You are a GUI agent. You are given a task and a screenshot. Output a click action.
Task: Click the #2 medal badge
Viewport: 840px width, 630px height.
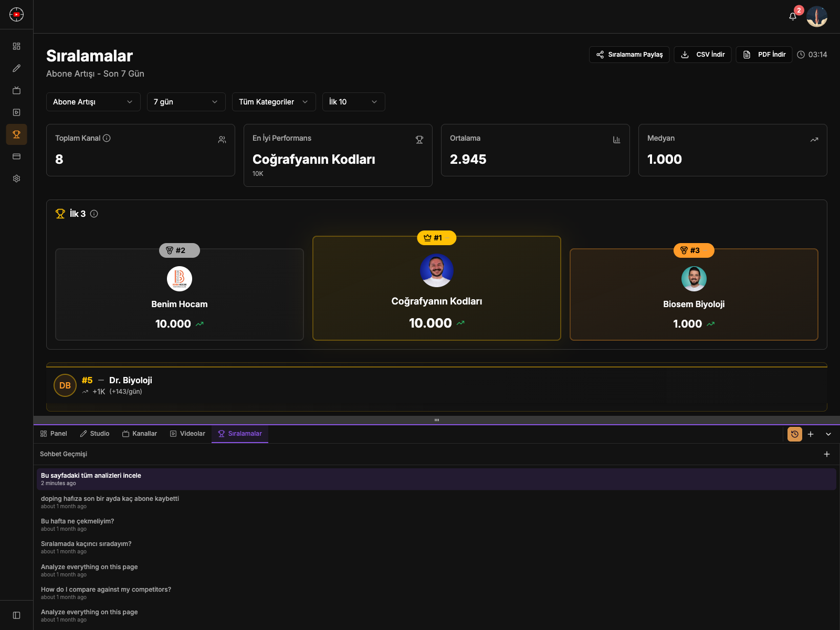pyautogui.click(x=180, y=250)
